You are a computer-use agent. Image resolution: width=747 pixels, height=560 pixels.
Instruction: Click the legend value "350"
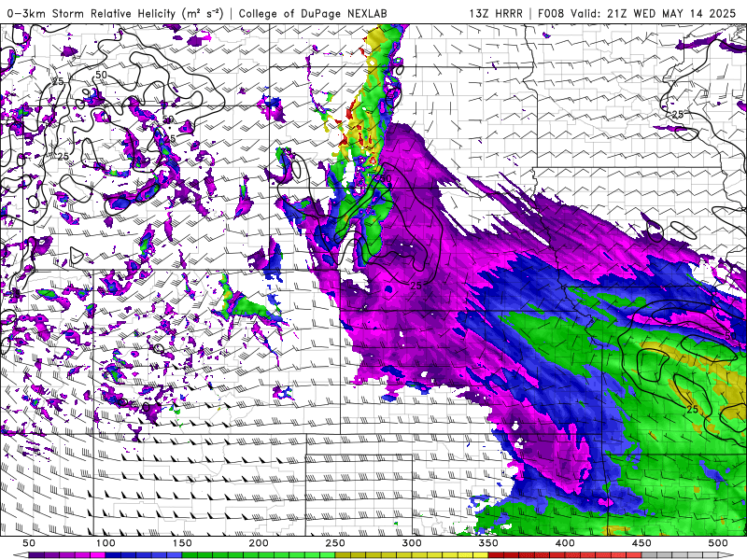point(488,543)
